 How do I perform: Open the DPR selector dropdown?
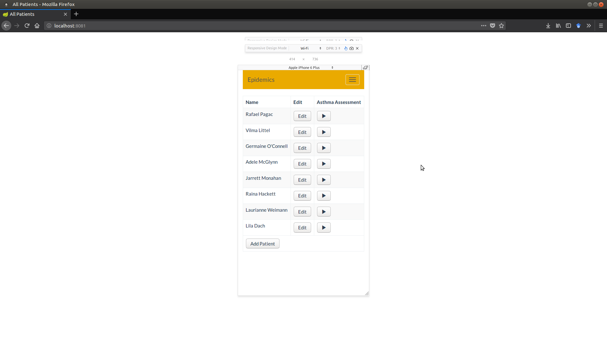pyautogui.click(x=333, y=48)
